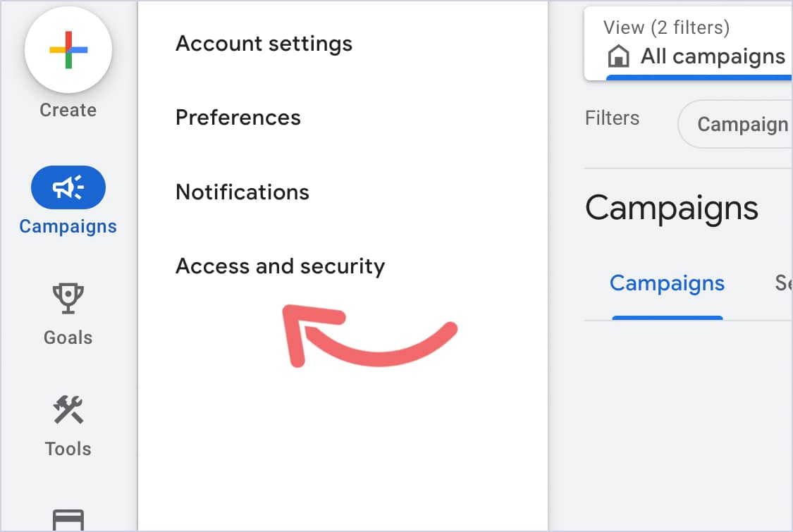Image resolution: width=793 pixels, height=532 pixels.
Task: Click the Create plus button
Action: pos(68,49)
